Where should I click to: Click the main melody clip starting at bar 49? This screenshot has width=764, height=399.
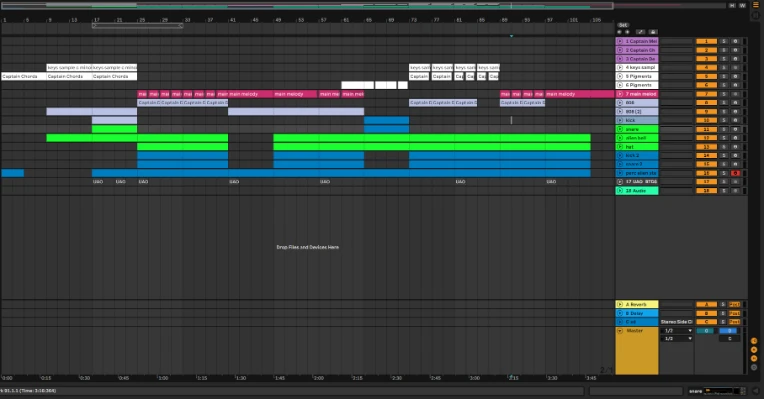coord(295,94)
